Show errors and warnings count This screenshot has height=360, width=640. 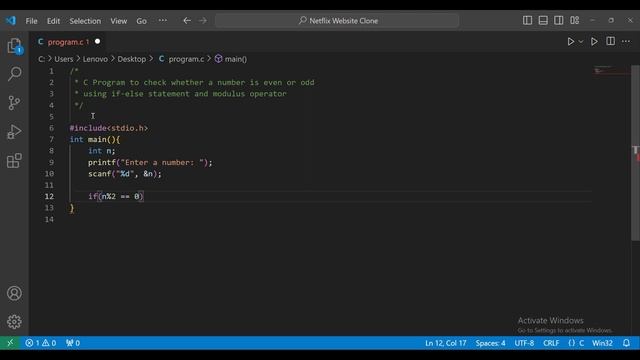click(x=40, y=343)
